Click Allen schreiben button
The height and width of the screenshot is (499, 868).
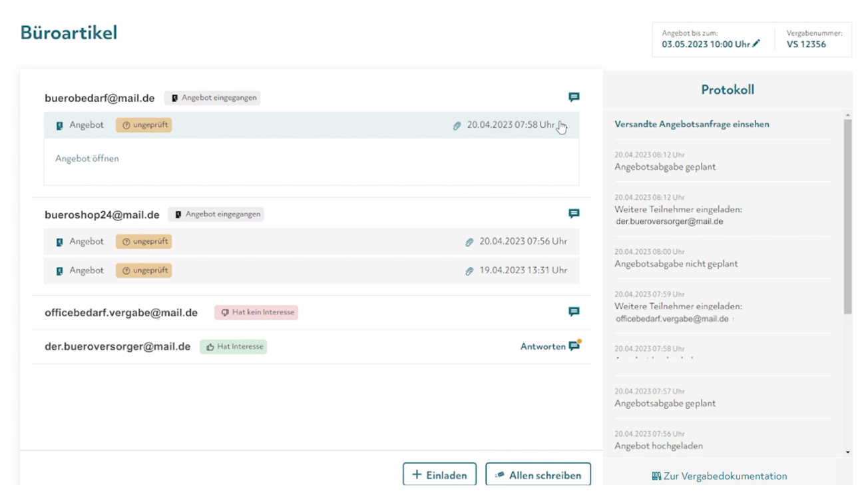[538, 474]
